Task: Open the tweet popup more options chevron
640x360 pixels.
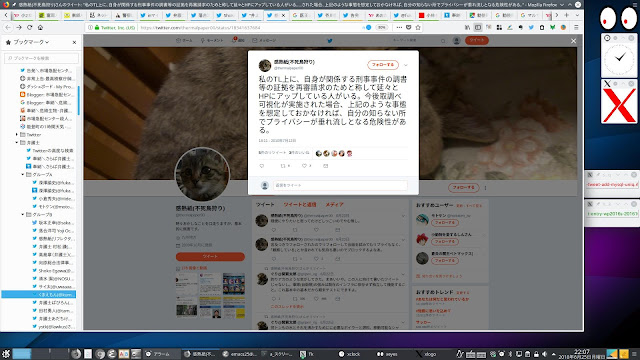Action: coord(406,65)
